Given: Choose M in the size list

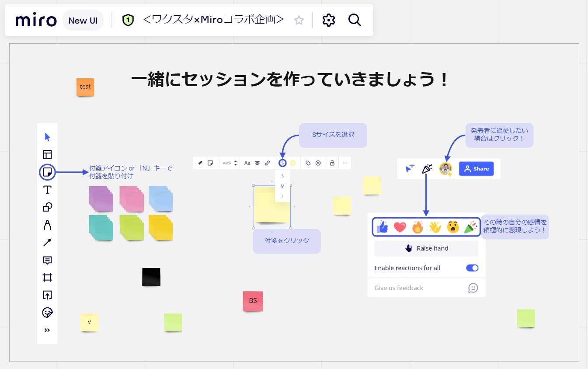Looking at the screenshot, I should tap(282, 186).
